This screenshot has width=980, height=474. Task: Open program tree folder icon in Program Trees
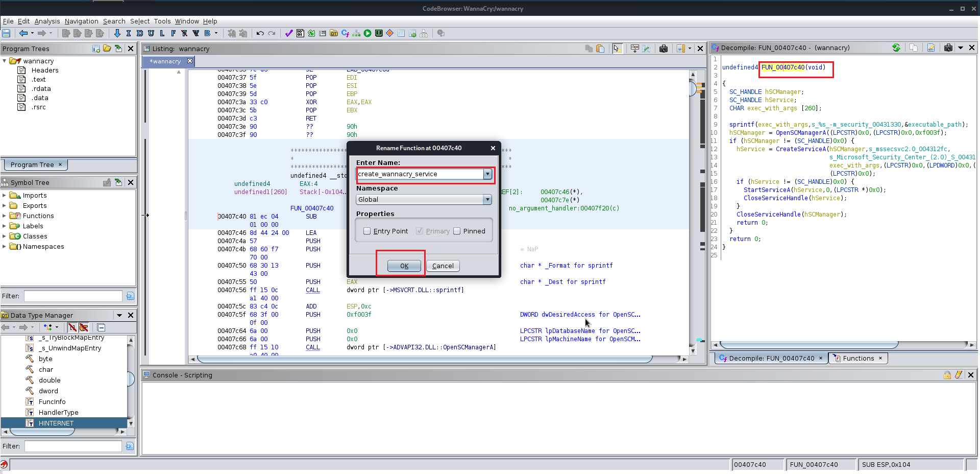[107, 49]
